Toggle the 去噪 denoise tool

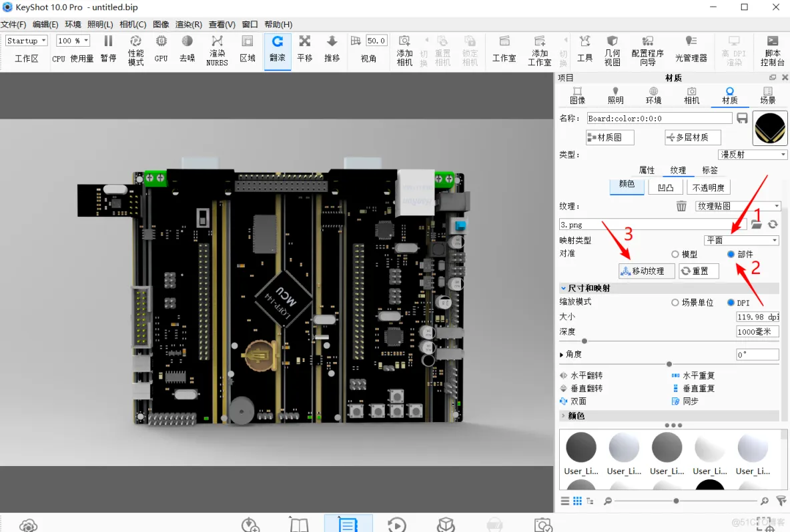point(187,49)
